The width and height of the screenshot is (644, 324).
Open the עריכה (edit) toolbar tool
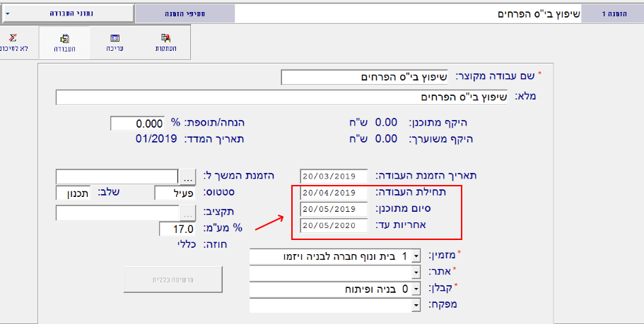(x=115, y=42)
